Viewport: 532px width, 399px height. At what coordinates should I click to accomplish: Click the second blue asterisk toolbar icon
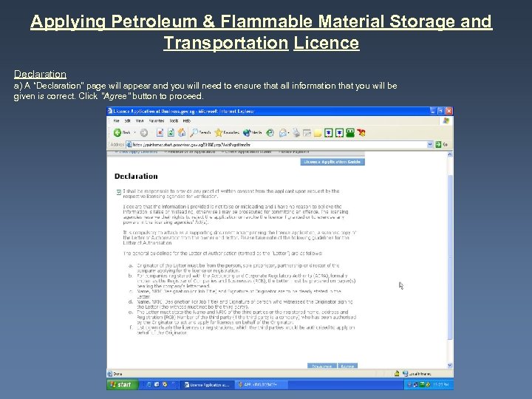339,133
